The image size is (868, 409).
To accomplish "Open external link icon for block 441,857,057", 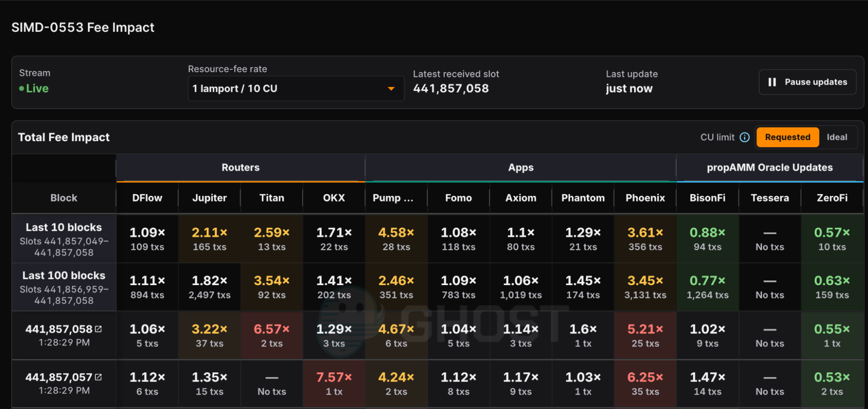I will point(99,377).
